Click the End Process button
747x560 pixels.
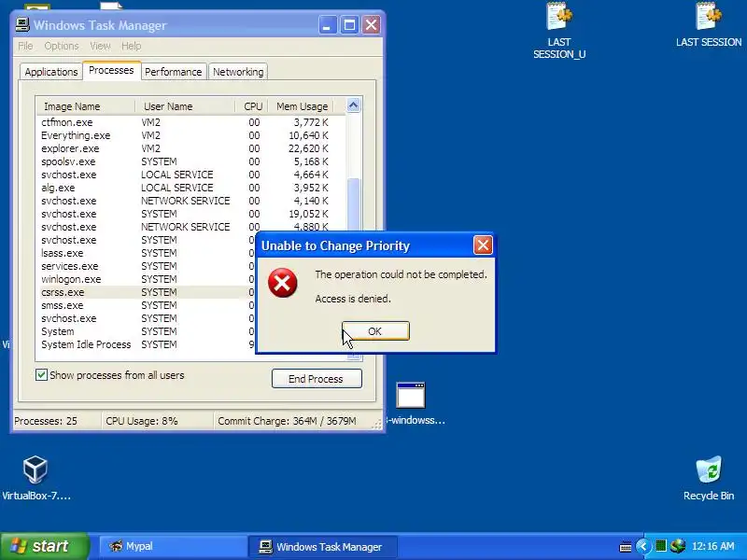[317, 379]
